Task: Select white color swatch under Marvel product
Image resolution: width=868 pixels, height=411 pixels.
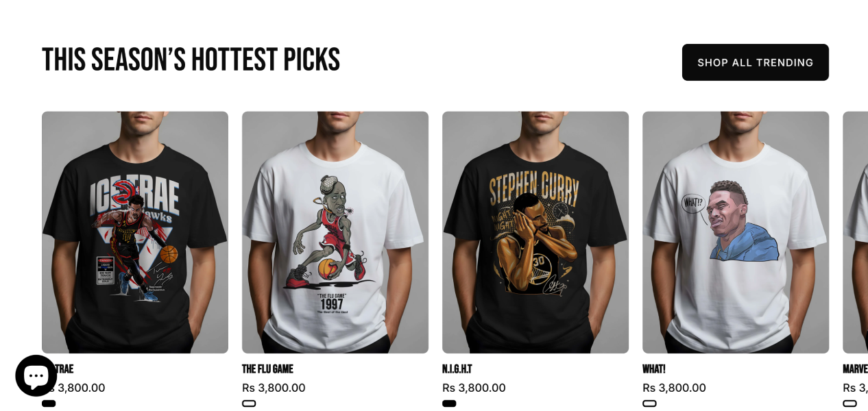Action: pyautogui.click(x=849, y=403)
